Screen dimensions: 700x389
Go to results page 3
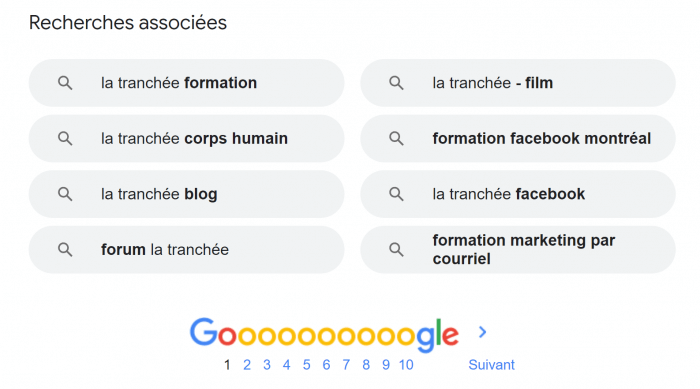click(267, 365)
